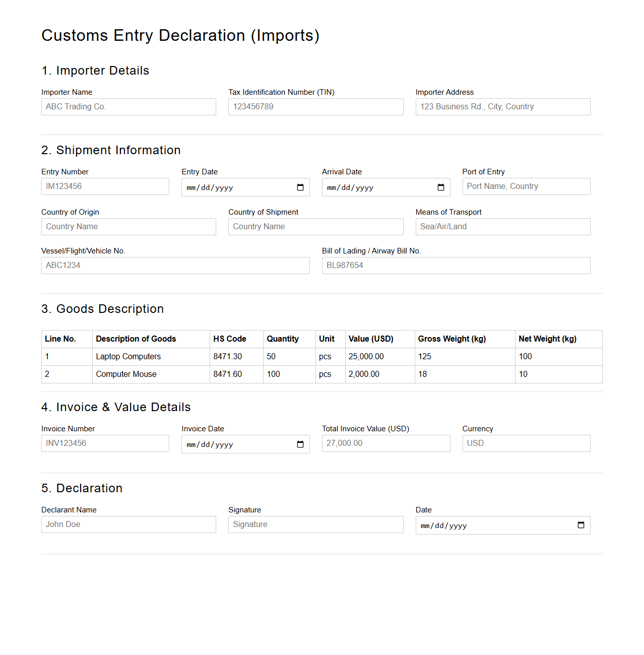Select the HS Code column header

[228, 339]
